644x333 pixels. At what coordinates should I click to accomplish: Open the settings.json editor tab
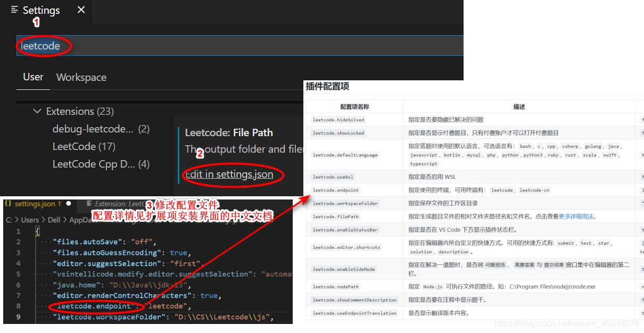pos(38,204)
